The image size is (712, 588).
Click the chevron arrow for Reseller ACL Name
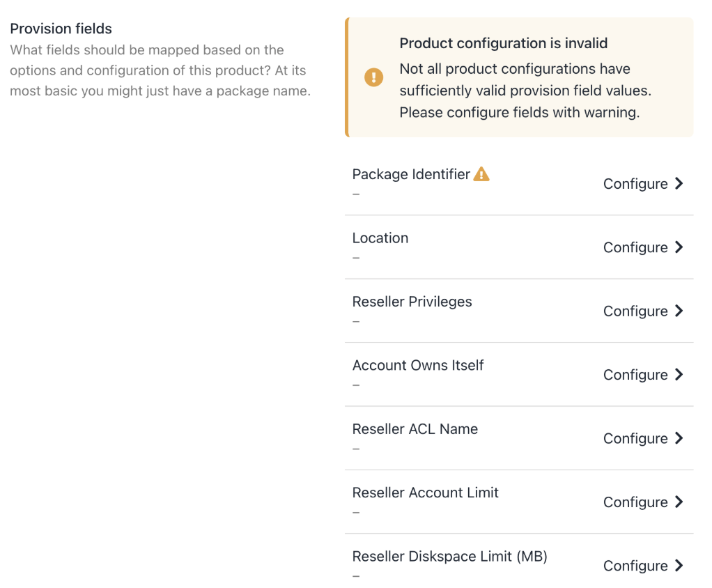click(679, 438)
